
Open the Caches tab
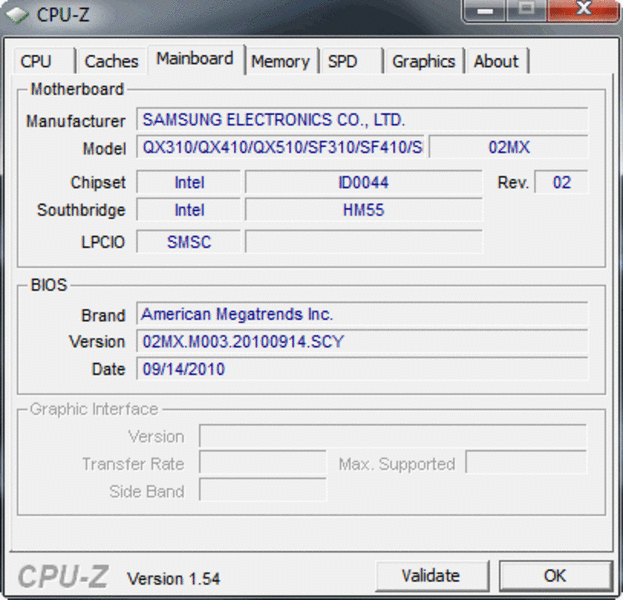(112, 61)
